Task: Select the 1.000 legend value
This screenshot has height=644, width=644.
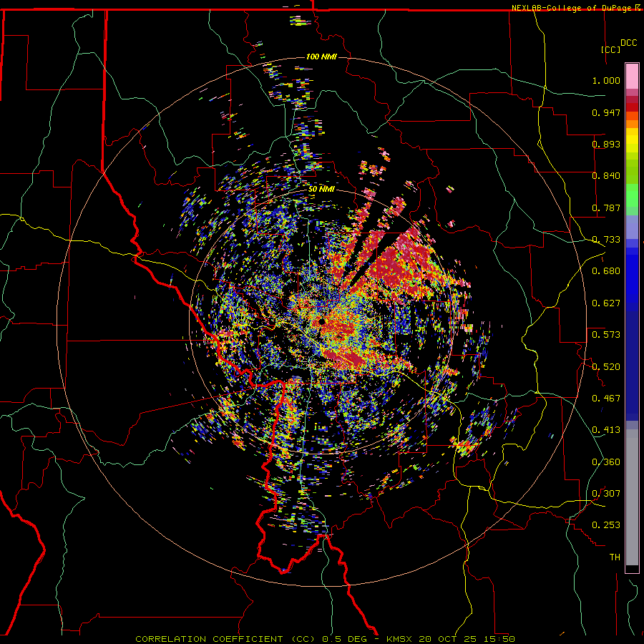Action: (x=606, y=80)
